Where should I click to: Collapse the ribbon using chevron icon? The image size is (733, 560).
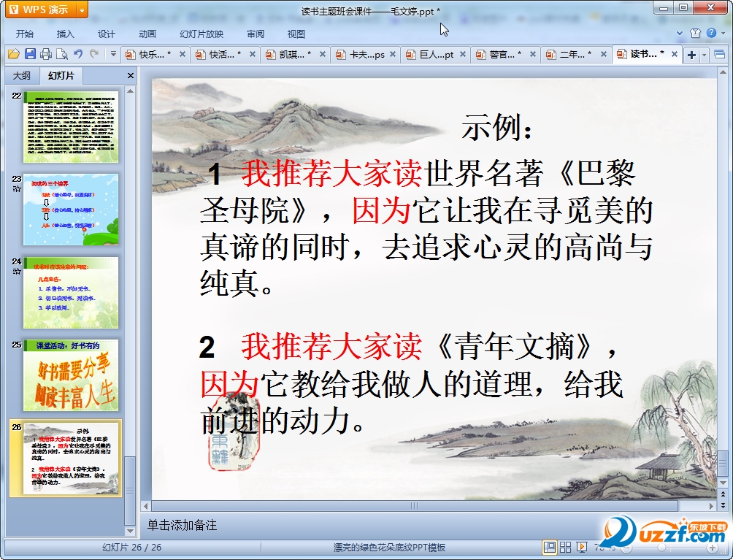pos(680,33)
